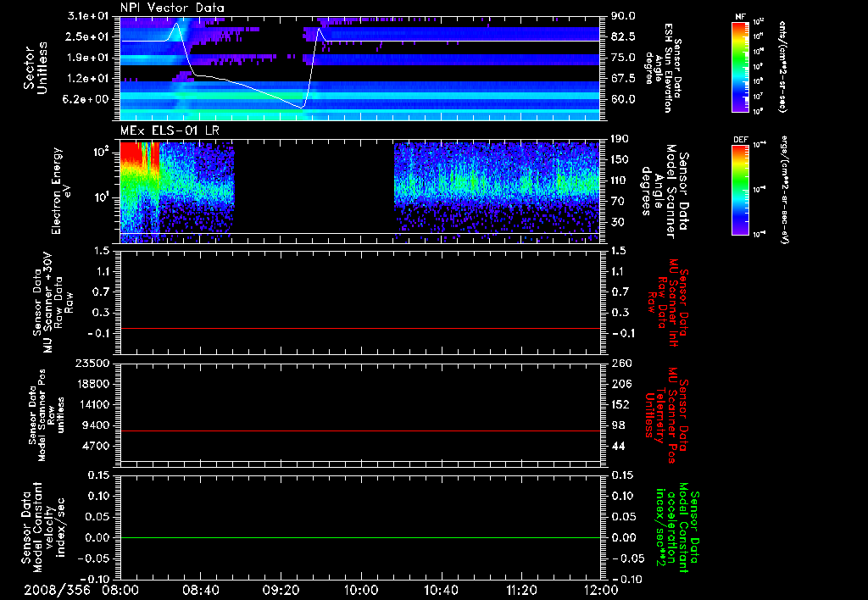Screen dimensions: 868x600
Task: Click the "Model Scanner Pos Raw unitless" axis label
Action: [47, 415]
